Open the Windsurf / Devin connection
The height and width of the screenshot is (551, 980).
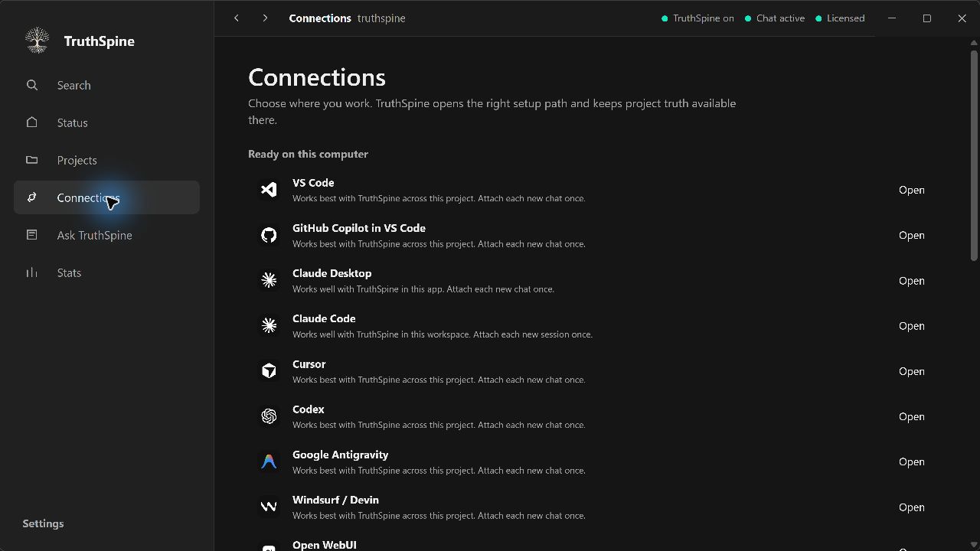tap(911, 507)
